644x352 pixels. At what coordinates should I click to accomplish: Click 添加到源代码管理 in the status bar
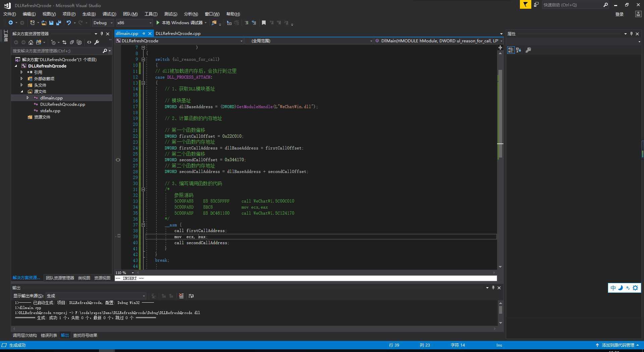[x=618, y=345]
